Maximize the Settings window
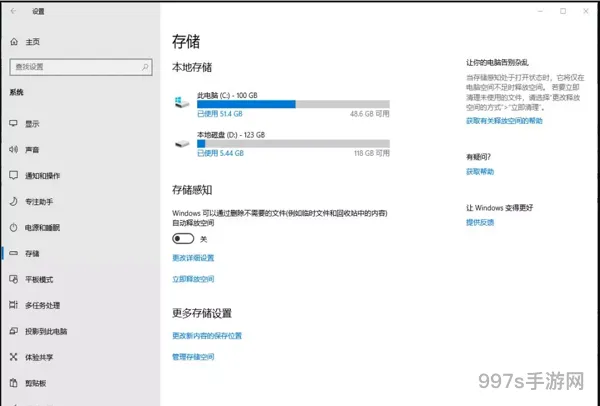 click(563, 11)
